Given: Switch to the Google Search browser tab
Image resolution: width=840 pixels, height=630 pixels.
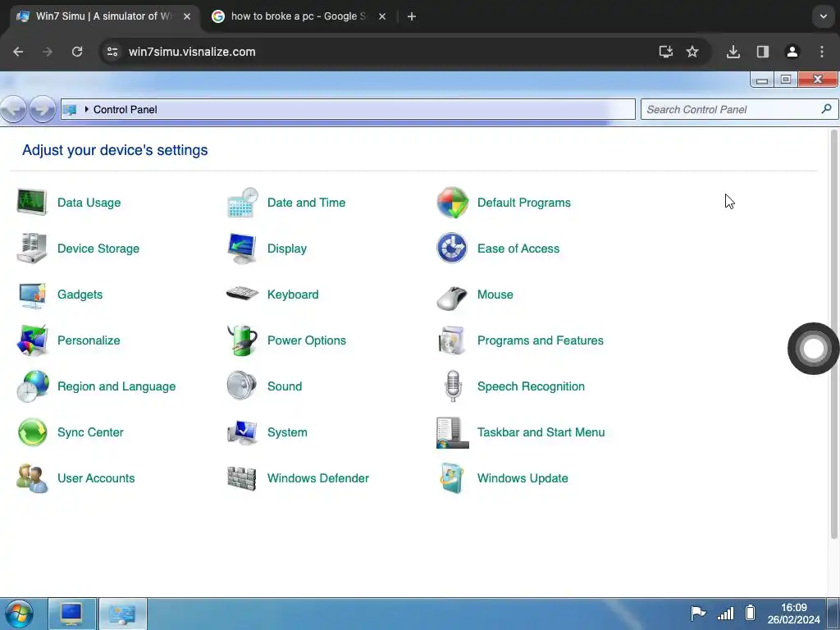Looking at the screenshot, I should [x=299, y=16].
